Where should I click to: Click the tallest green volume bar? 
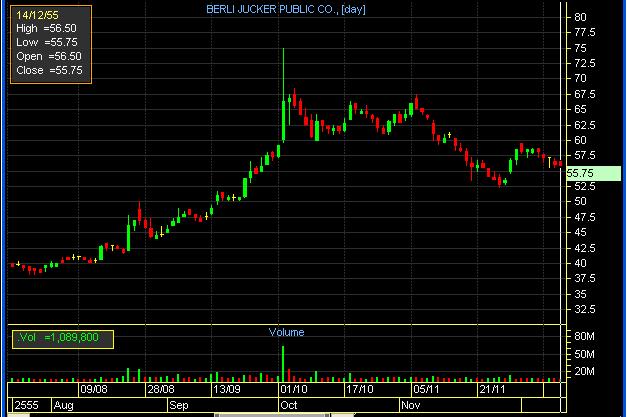point(283,364)
